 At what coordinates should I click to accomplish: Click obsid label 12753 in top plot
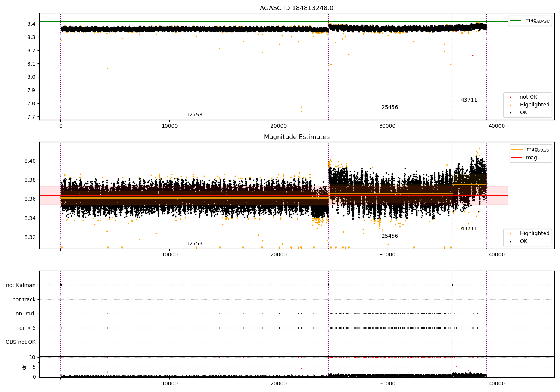(x=194, y=115)
